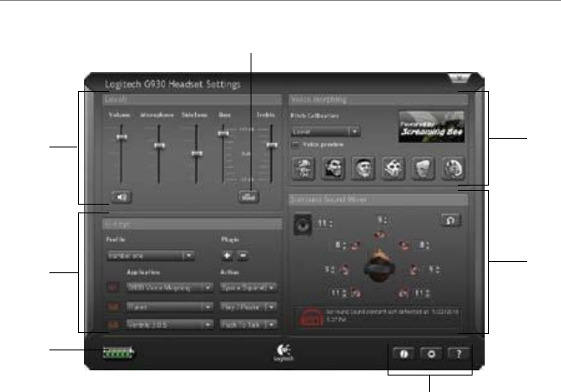Mute the headset with the speaker button
The image size is (561, 392).
pos(121,197)
